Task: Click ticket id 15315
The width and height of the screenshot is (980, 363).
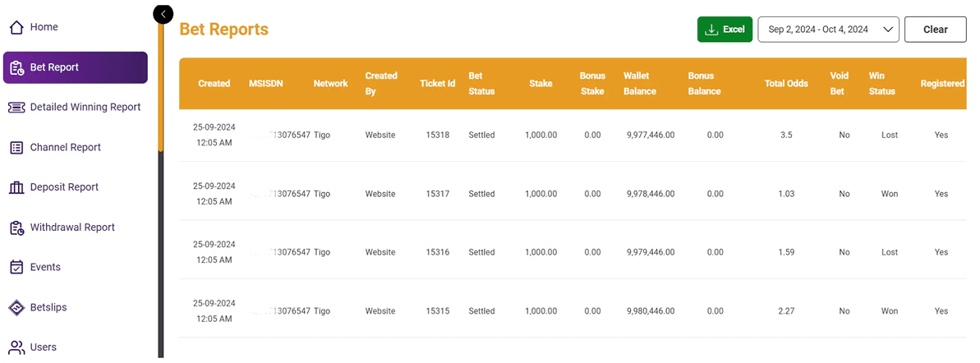Action: (x=438, y=311)
